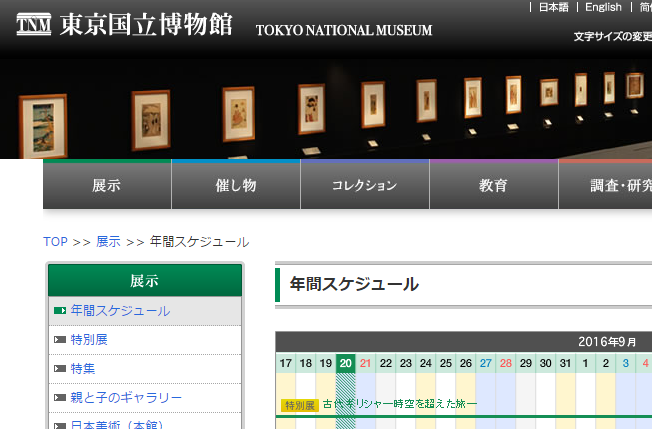Select red day 28 in the calendar

[506, 363]
